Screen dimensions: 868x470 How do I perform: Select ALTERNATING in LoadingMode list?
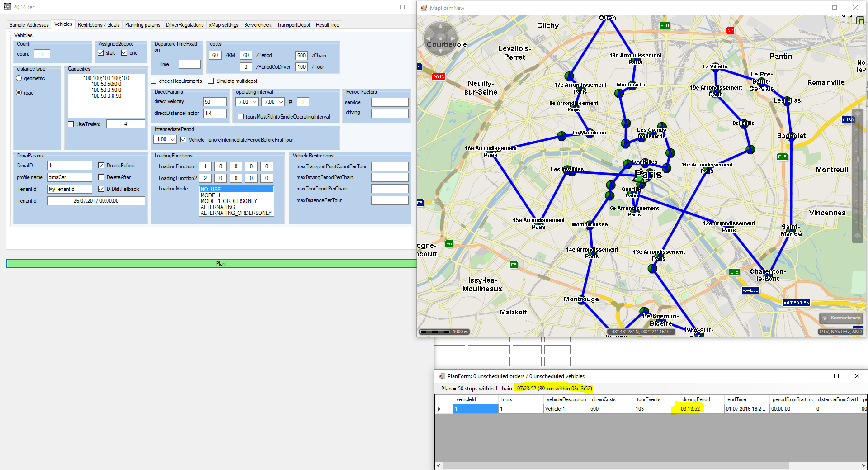(x=218, y=207)
